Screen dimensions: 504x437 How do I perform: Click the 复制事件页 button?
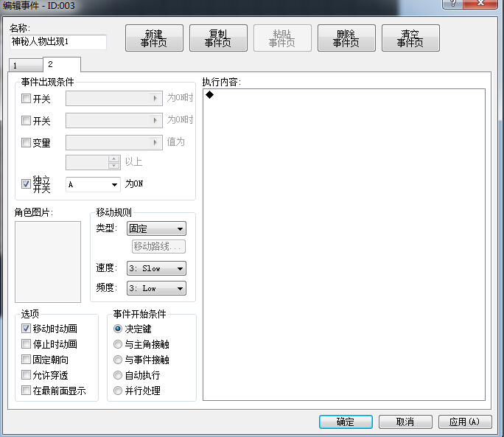click(x=218, y=38)
